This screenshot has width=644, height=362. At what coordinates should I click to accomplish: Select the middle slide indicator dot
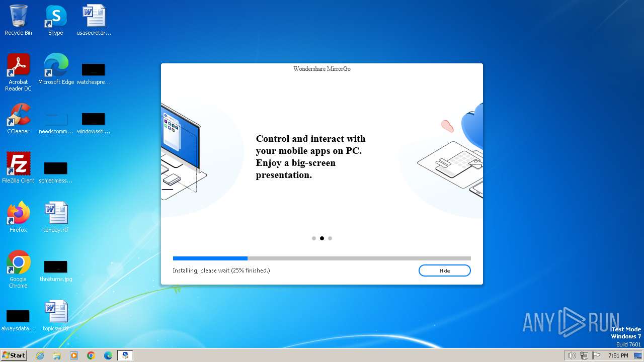click(322, 238)
